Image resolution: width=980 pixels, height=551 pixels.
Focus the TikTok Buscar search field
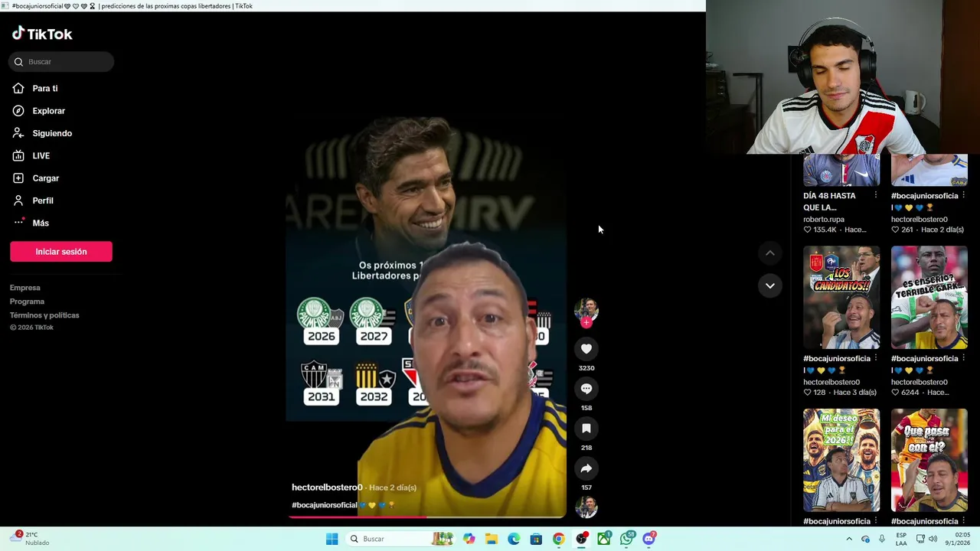[x=62, y=62]
